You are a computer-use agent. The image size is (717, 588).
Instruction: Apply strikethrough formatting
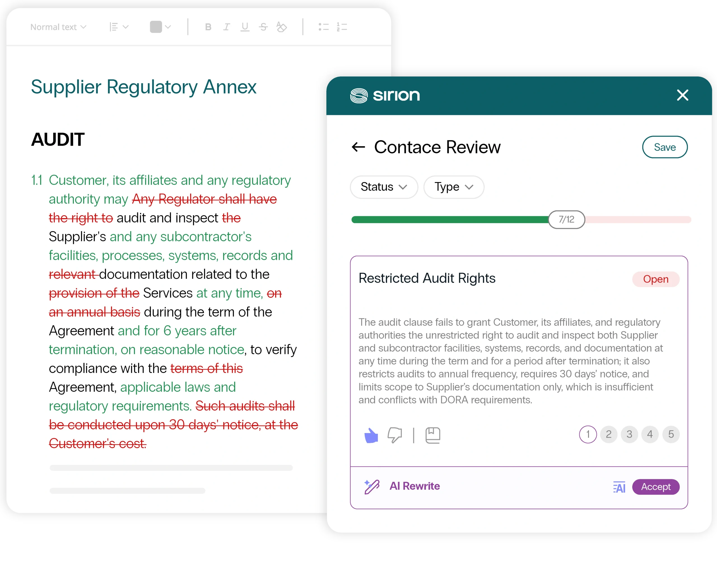[x=263, y=27]
